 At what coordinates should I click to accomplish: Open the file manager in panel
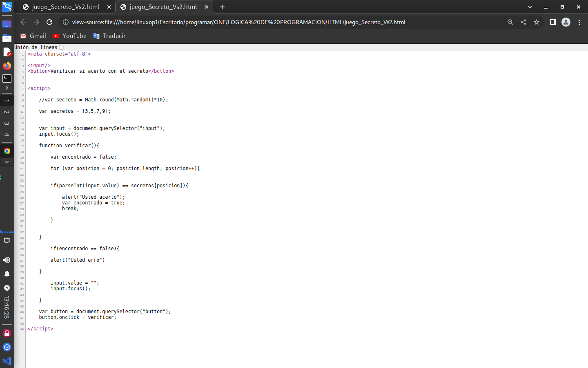[7, 38]
